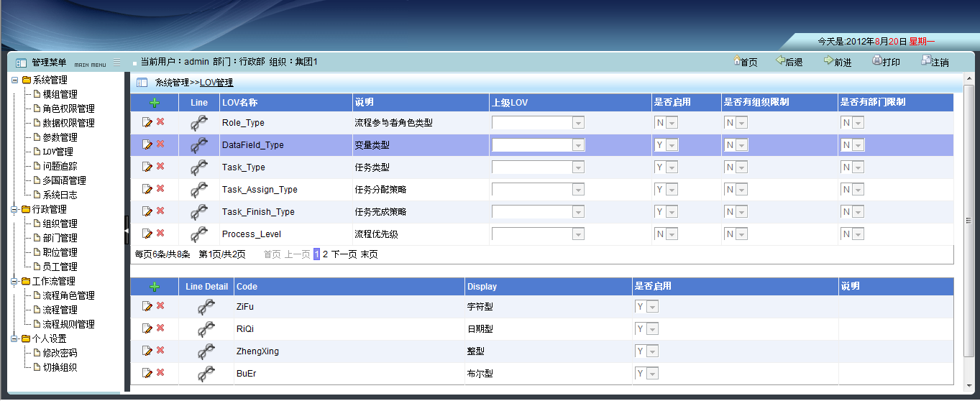The image size is (980, 401).
Task: Open 是否有部门限制 dropdown for DataField_Type
Action: click(x=853, y=145)
